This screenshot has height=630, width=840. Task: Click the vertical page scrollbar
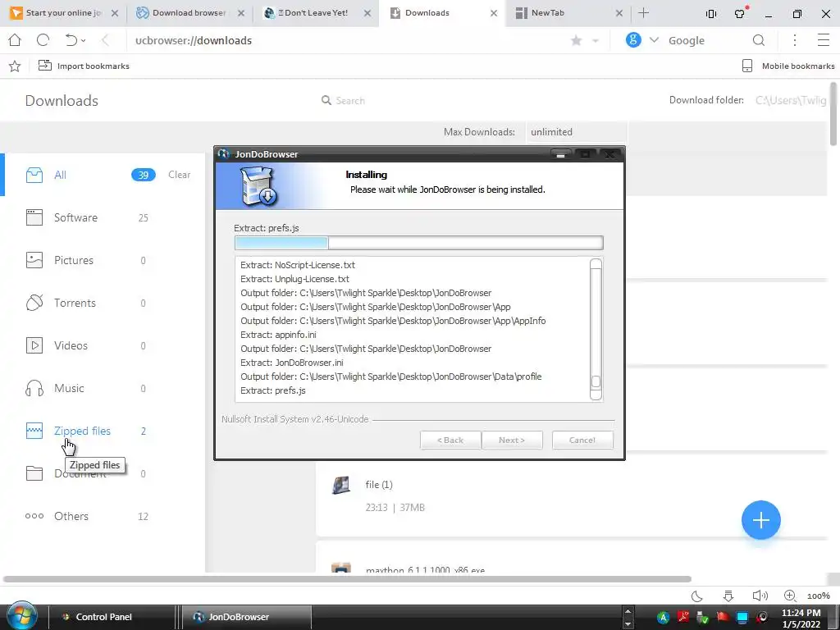click(x=833, y=113)
